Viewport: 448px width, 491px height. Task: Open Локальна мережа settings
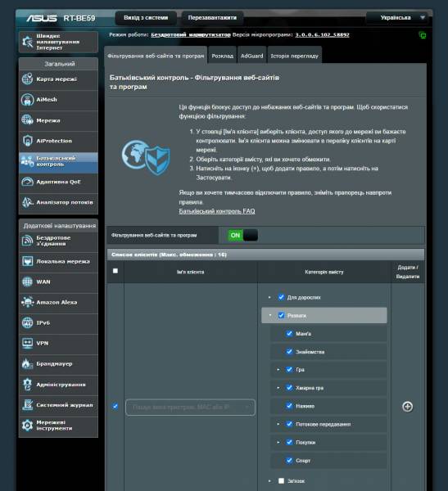58,262
